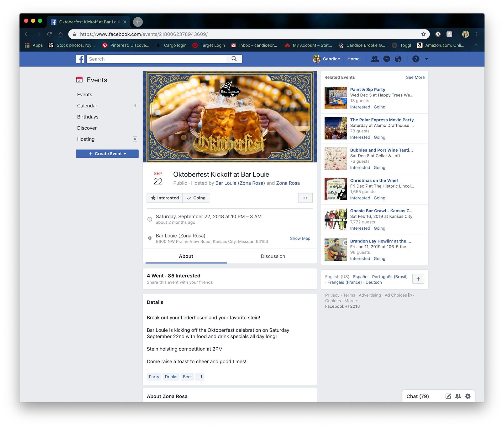Image resolution: width=504 pixels, height=428 pixels.
Task: Click the browser back arrow
Action: pos(27,34)
